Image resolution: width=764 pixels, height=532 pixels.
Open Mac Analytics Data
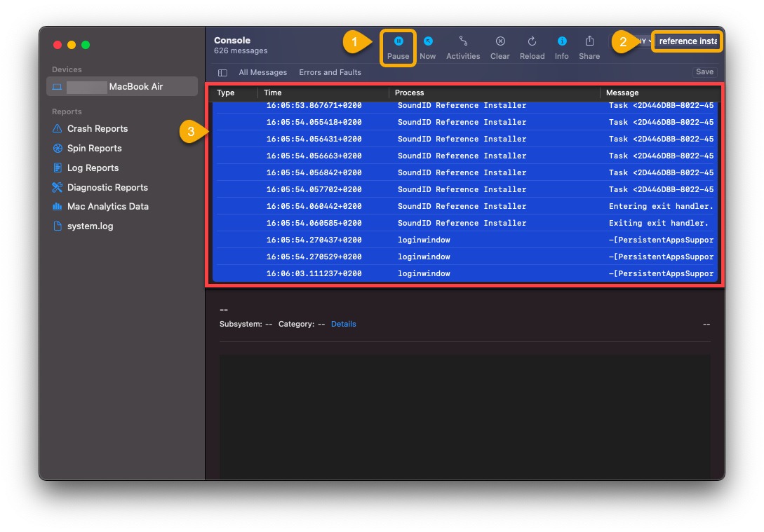click(x=107, y=206)
